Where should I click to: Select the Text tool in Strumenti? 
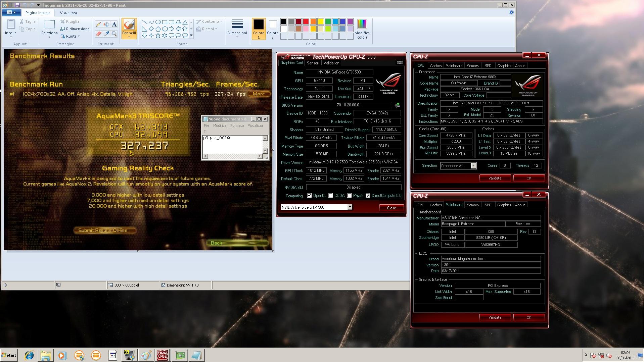coord(114,24)
